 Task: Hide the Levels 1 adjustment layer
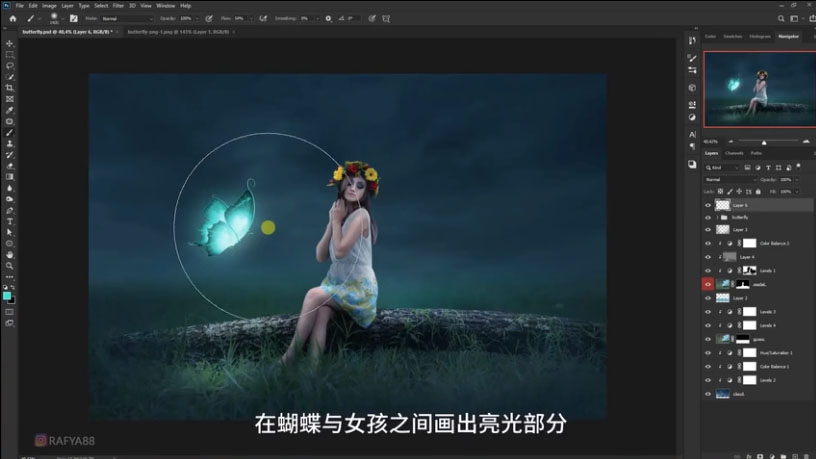point(708,271)
